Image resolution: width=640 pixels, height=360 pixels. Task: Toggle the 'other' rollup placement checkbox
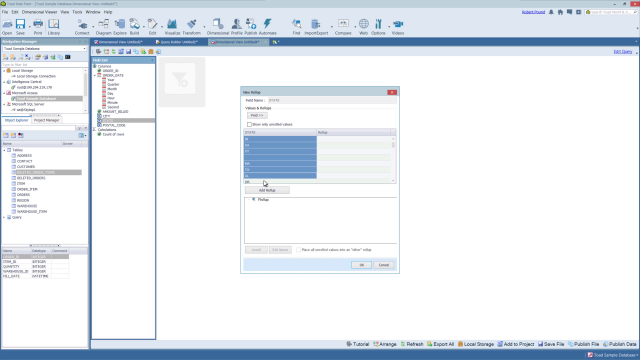299,249
